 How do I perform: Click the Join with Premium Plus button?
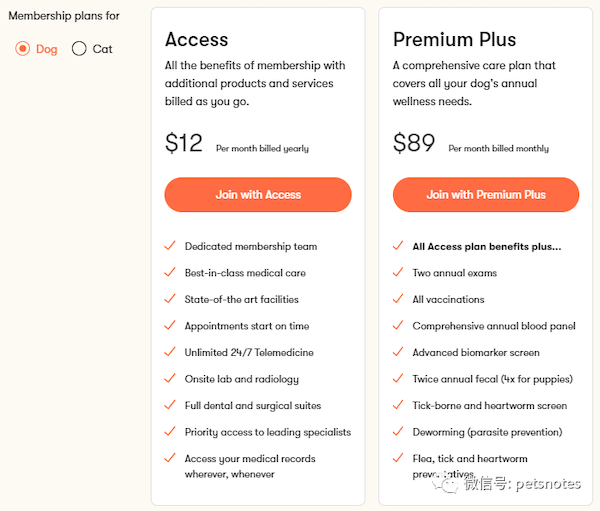tap(486, 194)
